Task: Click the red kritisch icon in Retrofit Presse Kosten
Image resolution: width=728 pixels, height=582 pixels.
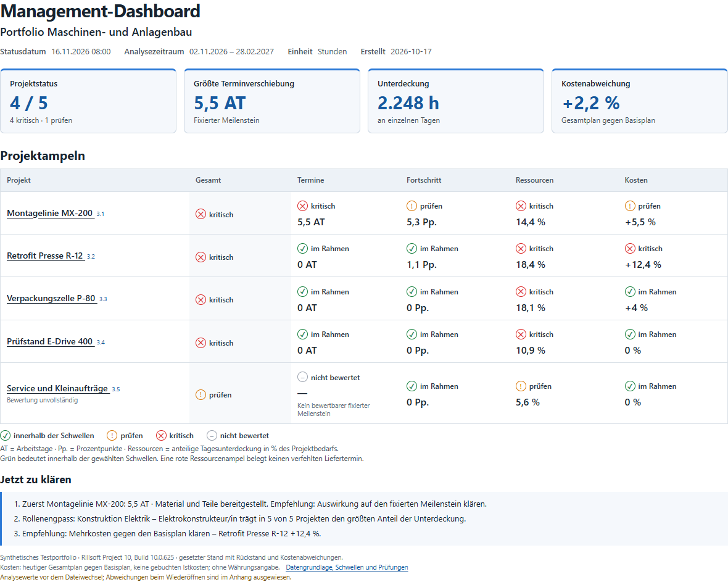Action: coord(629,249)
